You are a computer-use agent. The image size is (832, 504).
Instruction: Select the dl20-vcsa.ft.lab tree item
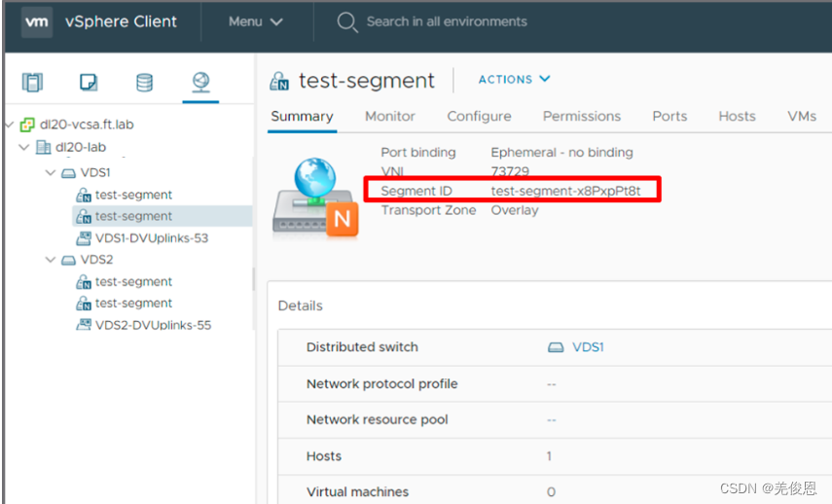tap(87, 125)
